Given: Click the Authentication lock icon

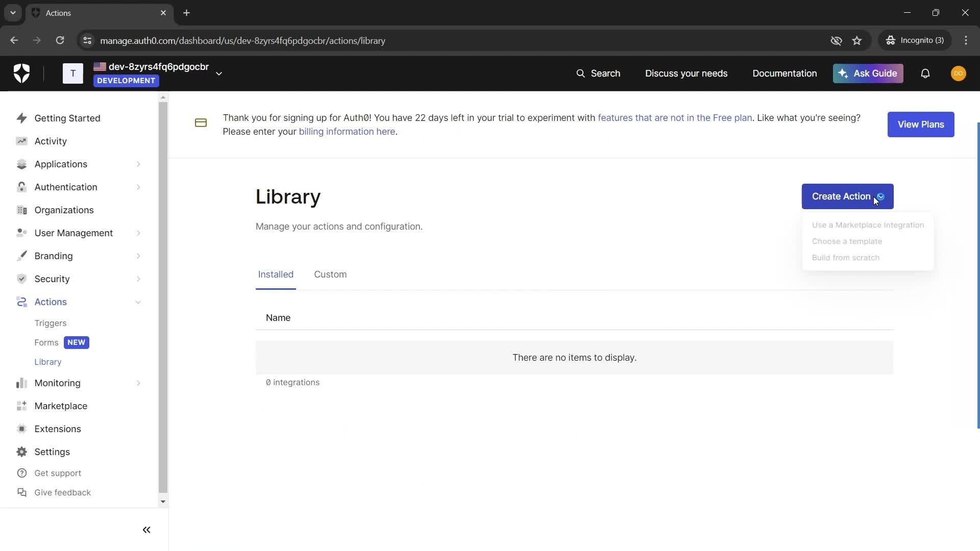Looking at the screenshot, I should click(21, 187).
